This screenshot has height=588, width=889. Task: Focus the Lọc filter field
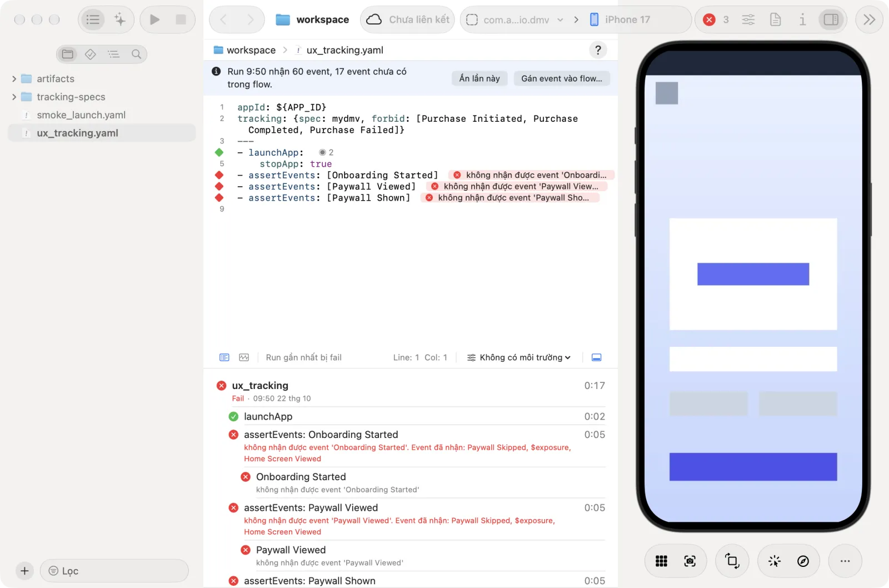click(114, 571)
